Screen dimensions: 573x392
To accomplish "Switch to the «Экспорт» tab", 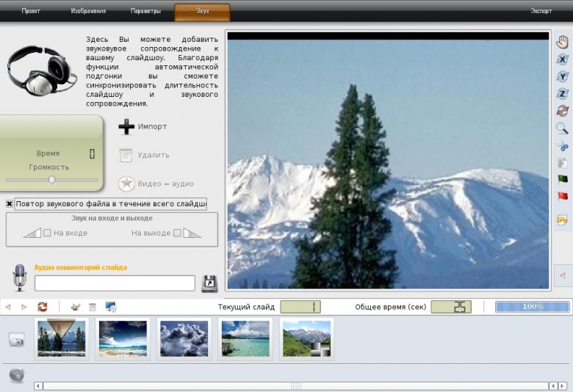I will point(541,11).
